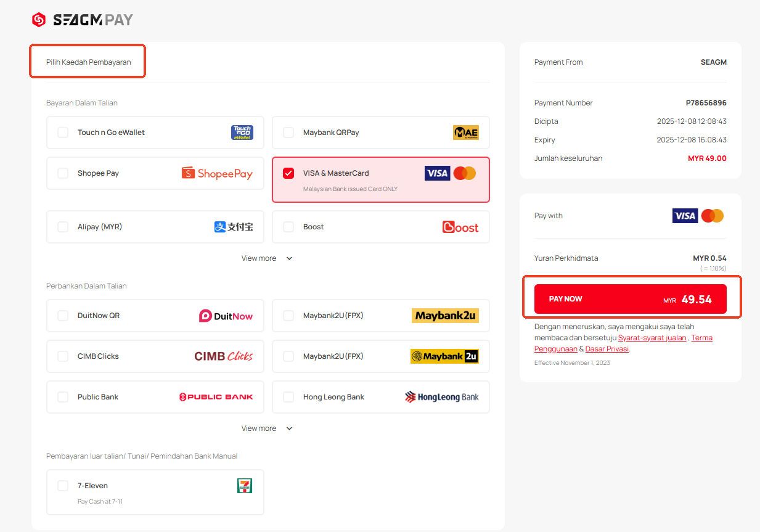Click the Hong Leong Bank logo

pyautogui.click(x=441, y=397)
